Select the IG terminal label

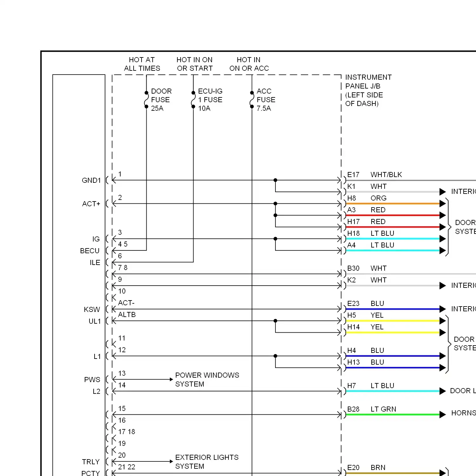[96, 239]
